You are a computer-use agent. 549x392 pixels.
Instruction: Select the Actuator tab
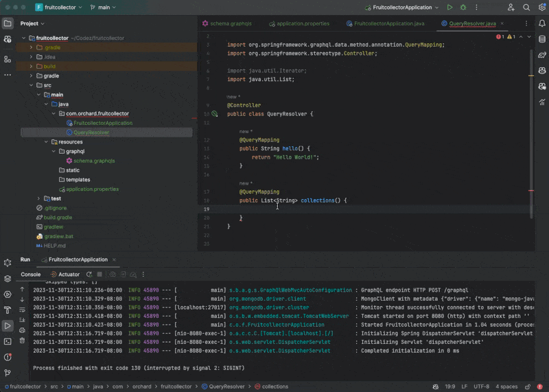click(65, 275)
